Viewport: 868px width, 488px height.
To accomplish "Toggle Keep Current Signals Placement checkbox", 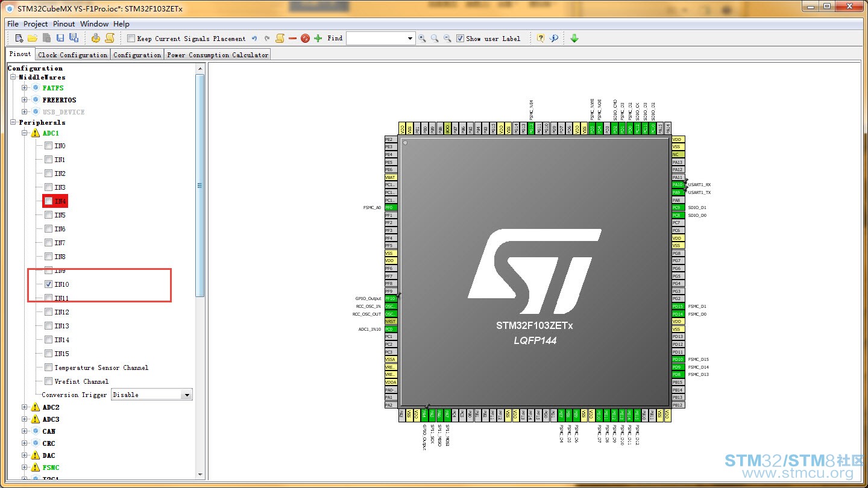I will pyautogui.click(x=131, y=39).
